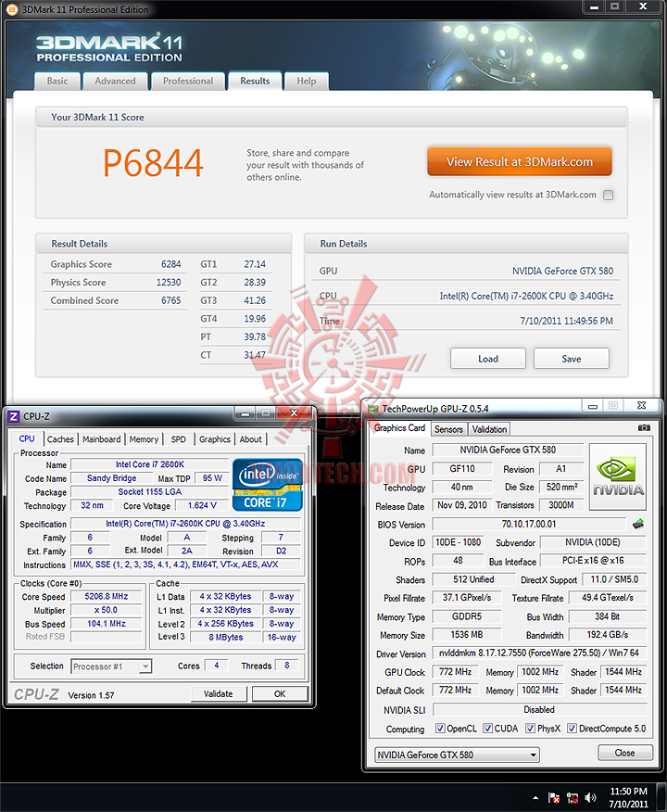
Task: Click the Multiplier value x 50.0
Action: 107,610
